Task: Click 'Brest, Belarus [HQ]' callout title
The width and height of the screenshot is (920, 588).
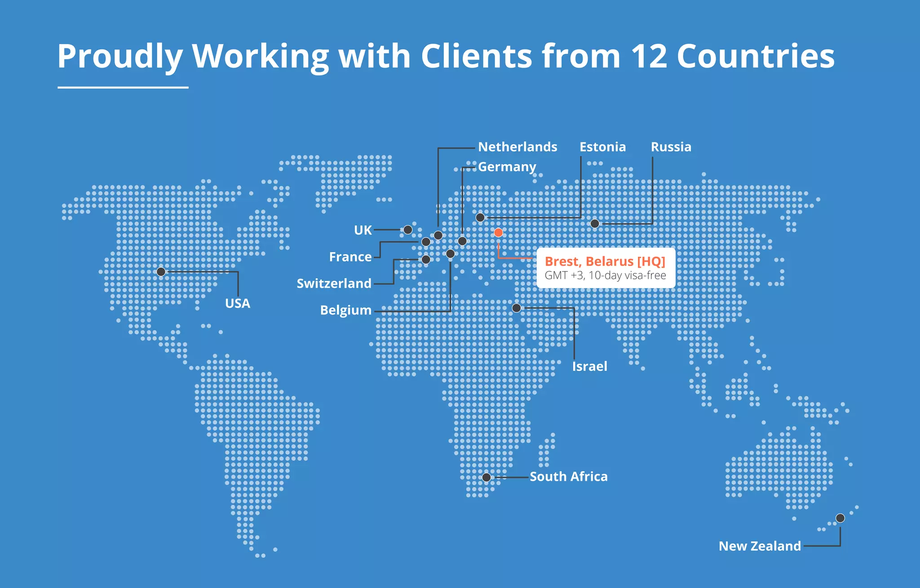Action: coord(605,261)
